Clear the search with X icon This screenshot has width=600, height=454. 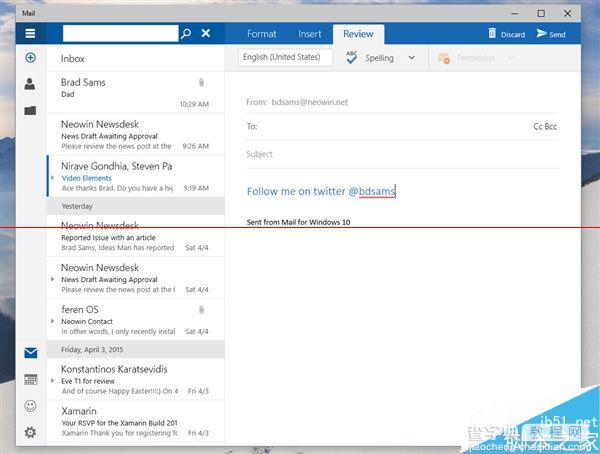point(206,33)
